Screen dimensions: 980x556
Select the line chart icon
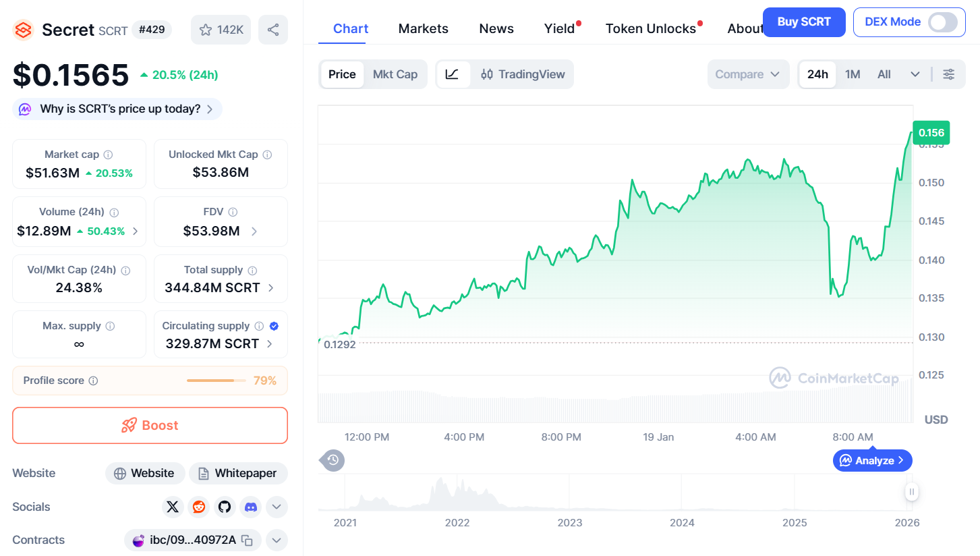pos(453,74)
